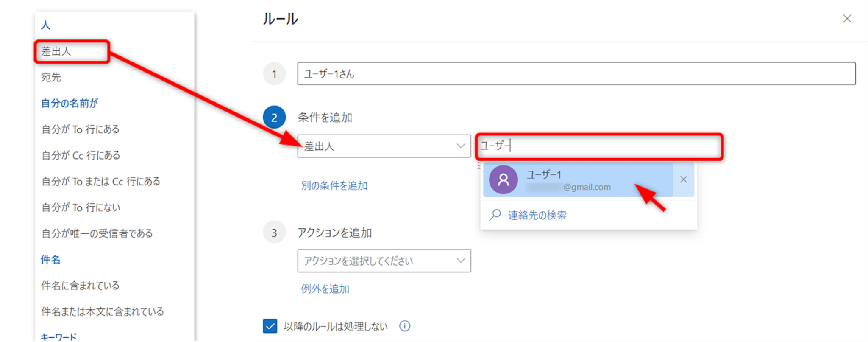Choose 自分が Cc 行にある option

point(81,155)
